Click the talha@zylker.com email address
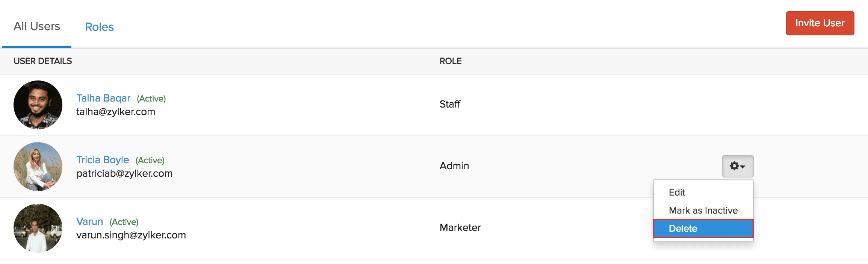Screen dimensions: 868x264 (116, 112)
